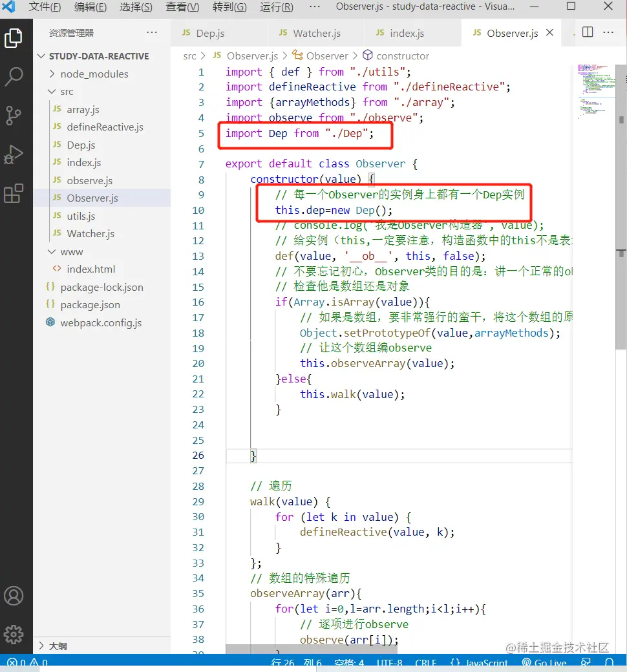The width and height of the screenshot is (627, 672).
Task: Click the feedback icon in status bar
Action: click(x=586, y=662)
